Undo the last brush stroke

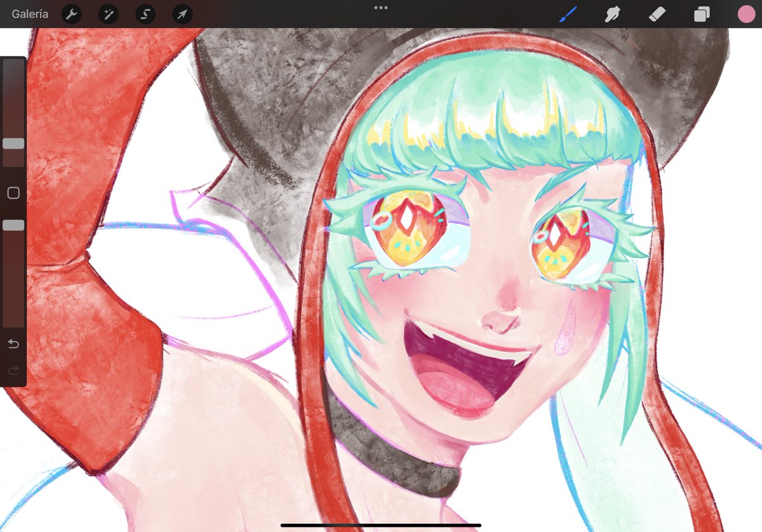click(x=13, y=344)
